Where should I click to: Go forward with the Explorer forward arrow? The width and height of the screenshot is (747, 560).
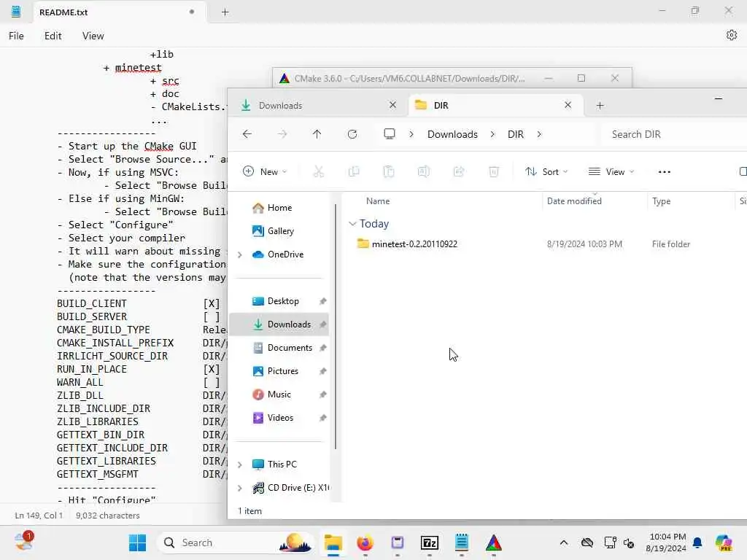coord(282,134)
